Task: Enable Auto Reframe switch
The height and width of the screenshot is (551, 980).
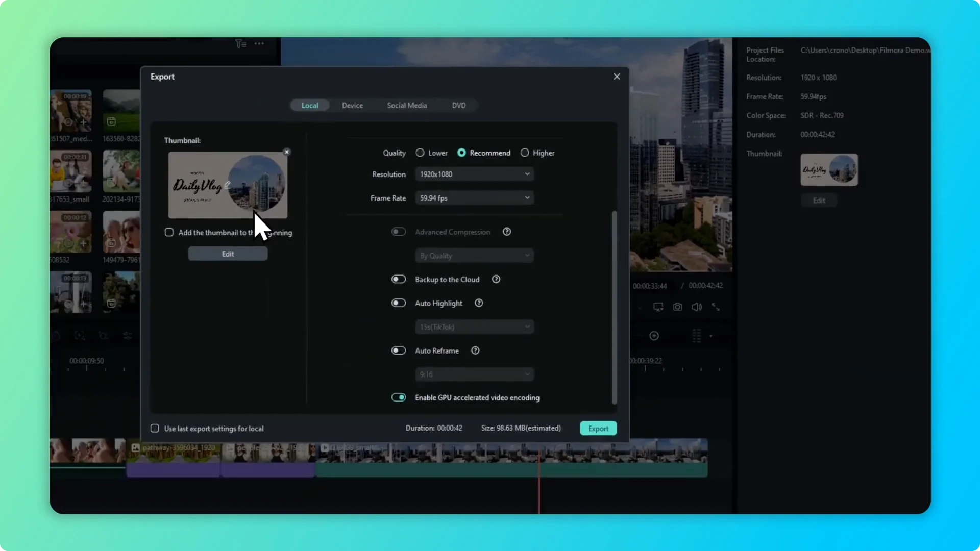Action: [399, 350]
